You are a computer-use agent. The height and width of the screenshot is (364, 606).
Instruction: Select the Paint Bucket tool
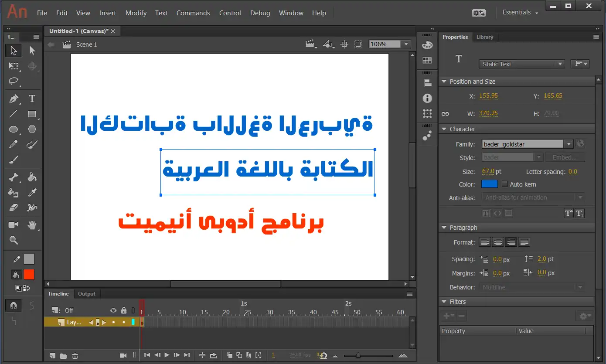(x=32, y=177)
